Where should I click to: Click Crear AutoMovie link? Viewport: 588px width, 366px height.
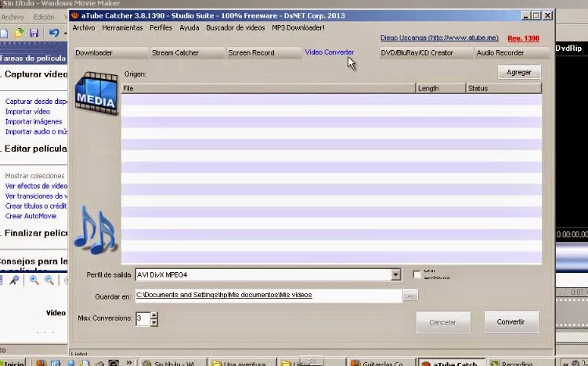(x=31, y=216)
